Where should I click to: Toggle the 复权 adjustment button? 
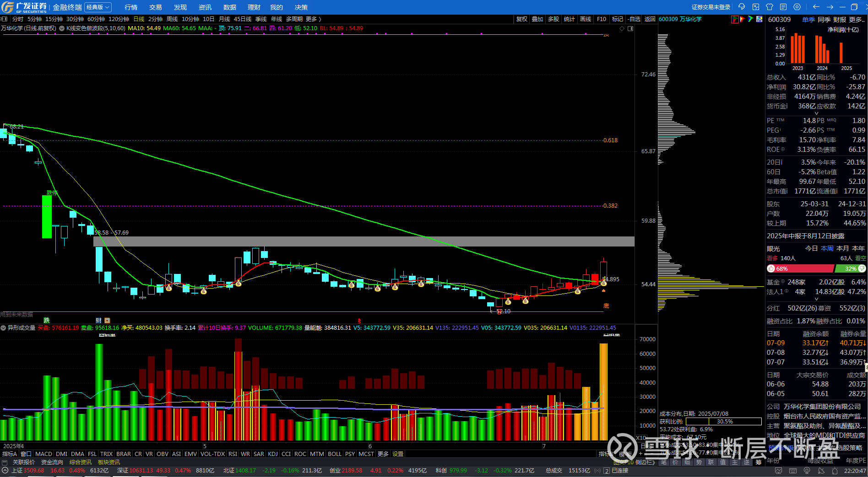pyautogui.click(x=522, y=19)
